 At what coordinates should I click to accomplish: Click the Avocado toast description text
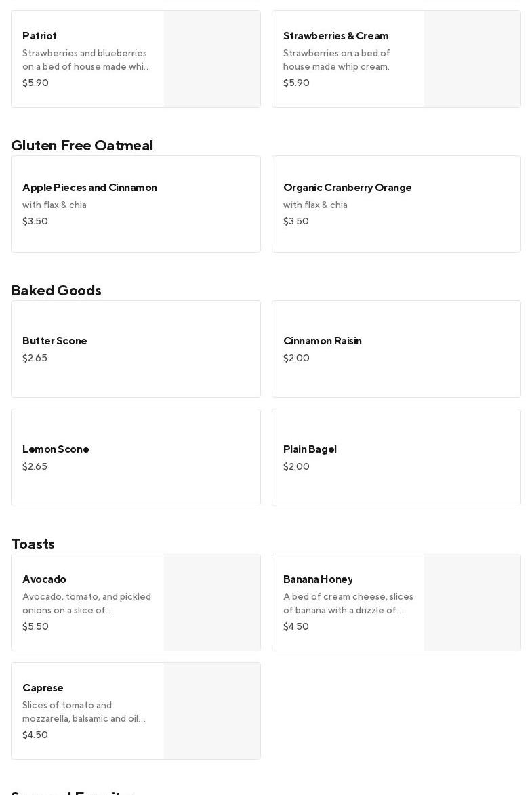87,604
